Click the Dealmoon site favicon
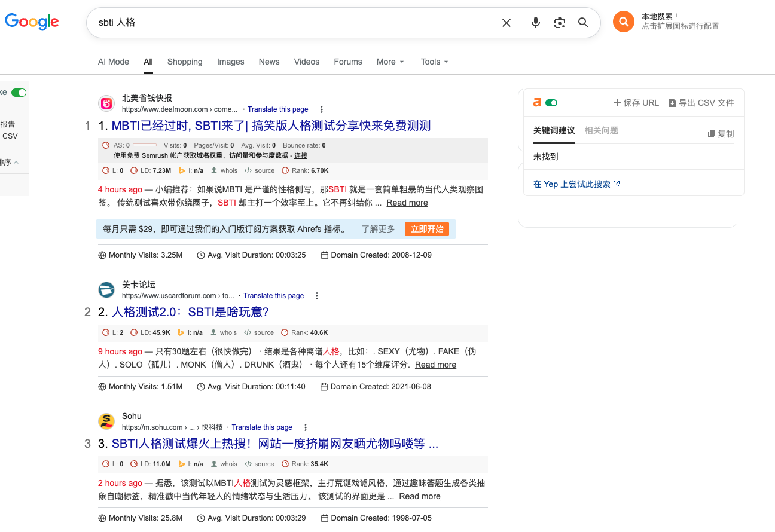 pos(106,103)
